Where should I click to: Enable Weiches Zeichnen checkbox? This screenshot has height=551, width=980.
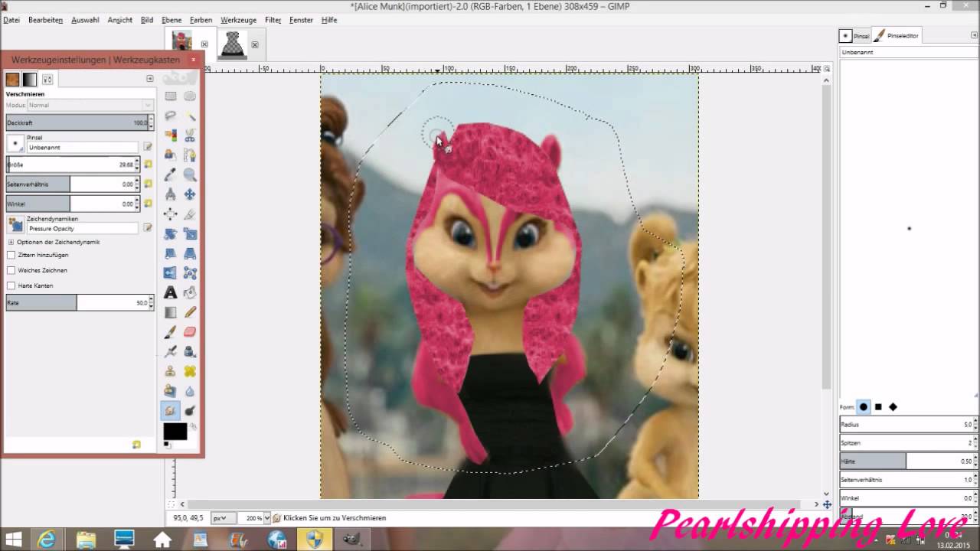coord(11,270)
